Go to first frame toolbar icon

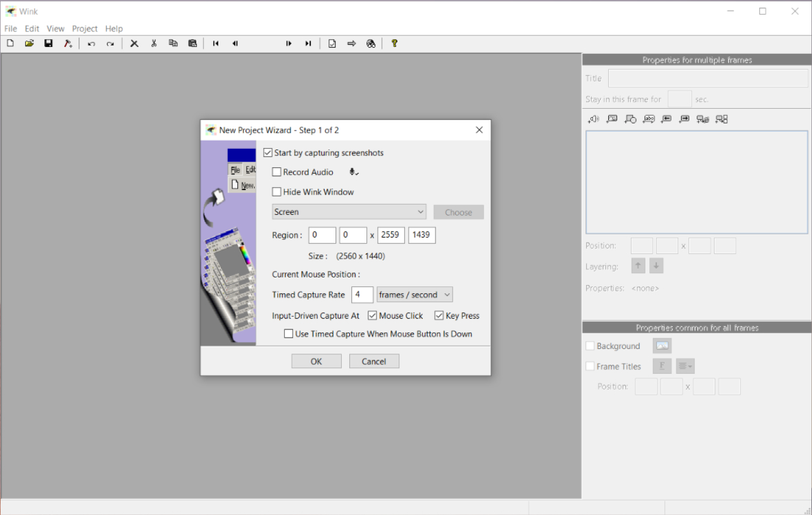pos(216,44)
